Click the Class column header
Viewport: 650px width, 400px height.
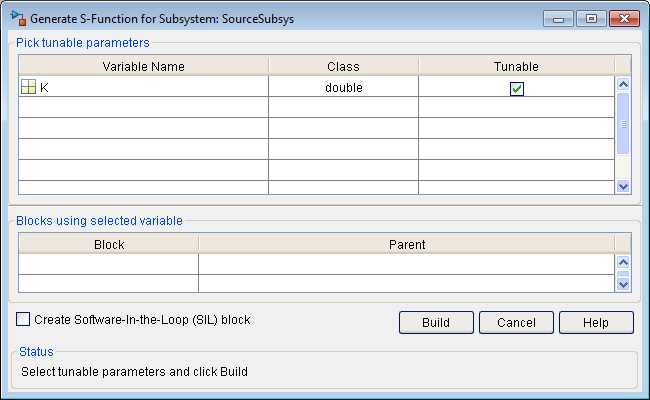click(343, 66)
